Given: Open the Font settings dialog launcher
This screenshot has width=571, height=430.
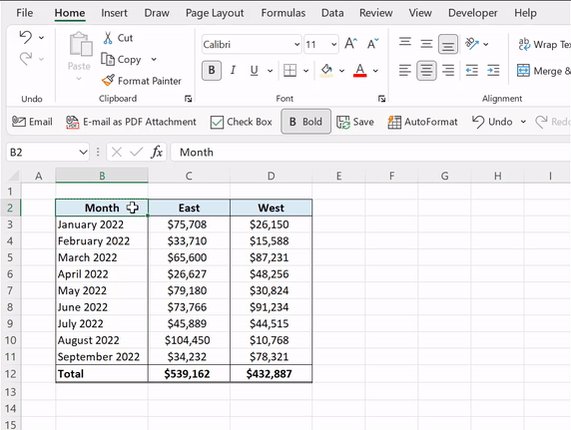Looking at the screenshot, I should [x=382, y=99].
